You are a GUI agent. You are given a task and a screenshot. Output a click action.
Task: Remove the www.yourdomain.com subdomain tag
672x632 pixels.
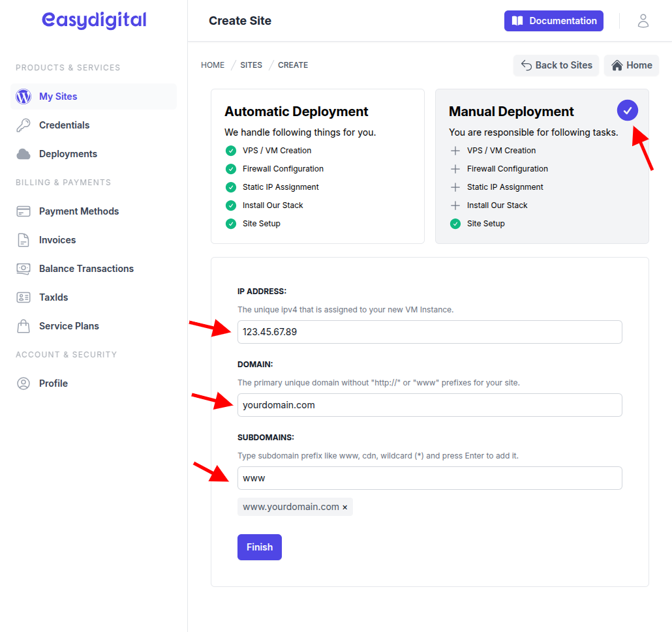(345, 507)
